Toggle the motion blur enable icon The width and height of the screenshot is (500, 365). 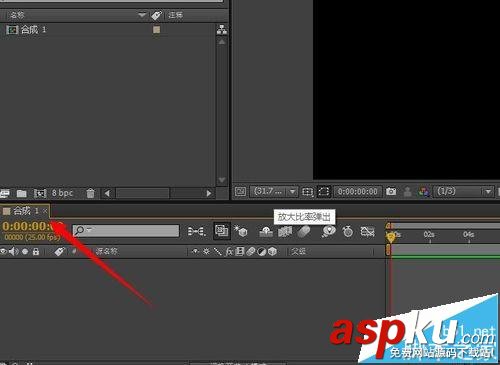point(304,231)
